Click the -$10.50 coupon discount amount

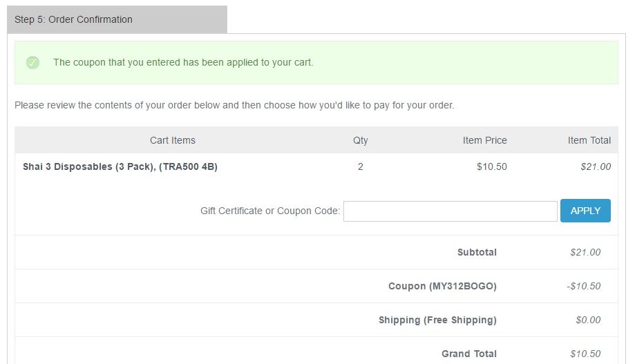coord(584,286)
